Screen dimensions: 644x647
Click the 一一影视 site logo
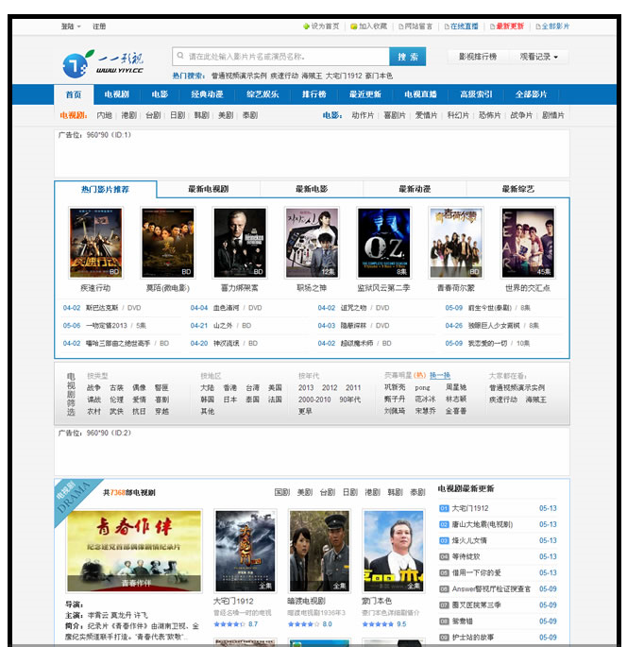tap(103, 63)
